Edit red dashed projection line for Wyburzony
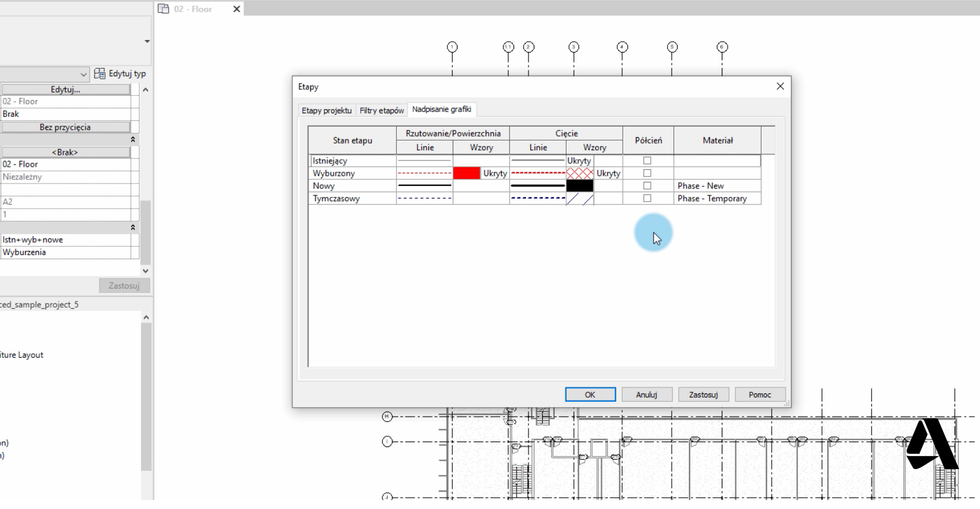 (424, 173)
